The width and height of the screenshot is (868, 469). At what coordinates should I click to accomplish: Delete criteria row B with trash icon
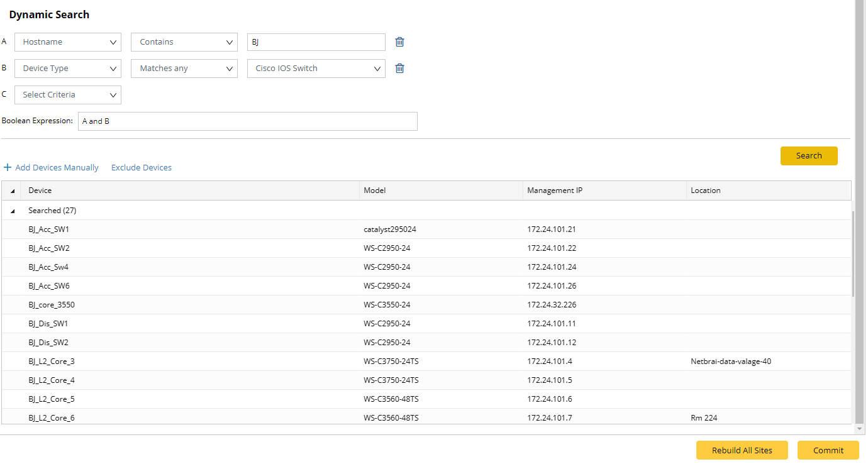pos(399,69)
